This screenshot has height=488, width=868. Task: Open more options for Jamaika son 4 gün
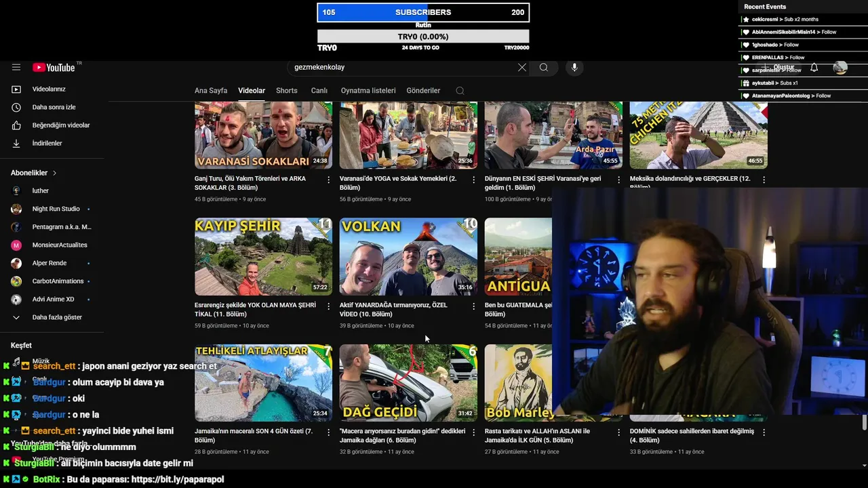[328, 432]
